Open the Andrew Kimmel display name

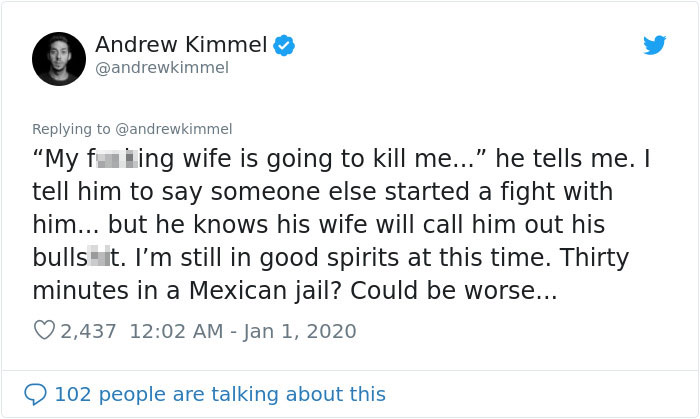181,45
